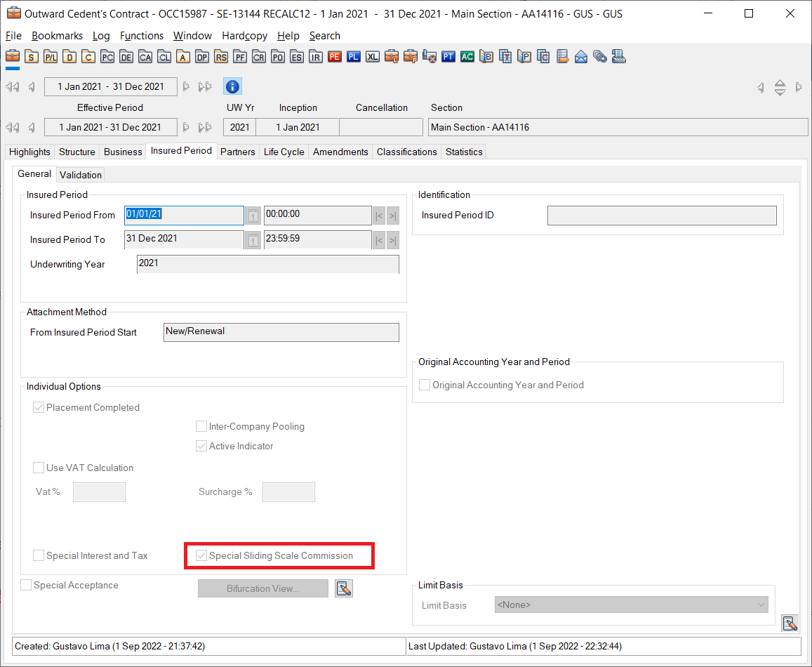This screenshot has height=667, width=812.
Task: Open the Functions menu
Action: click(141, 36)
